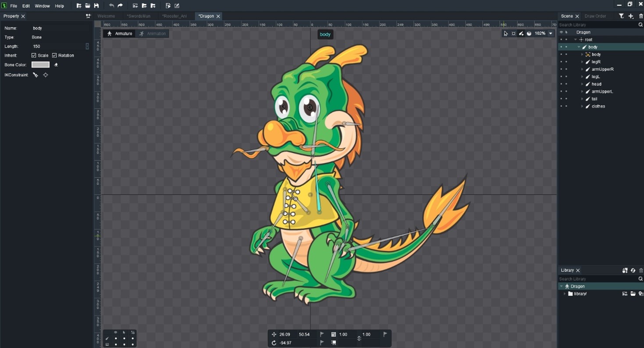Redo the last undone action
Image resolution: width=644 pixels, height=348 pixels.
click(120, 6)
